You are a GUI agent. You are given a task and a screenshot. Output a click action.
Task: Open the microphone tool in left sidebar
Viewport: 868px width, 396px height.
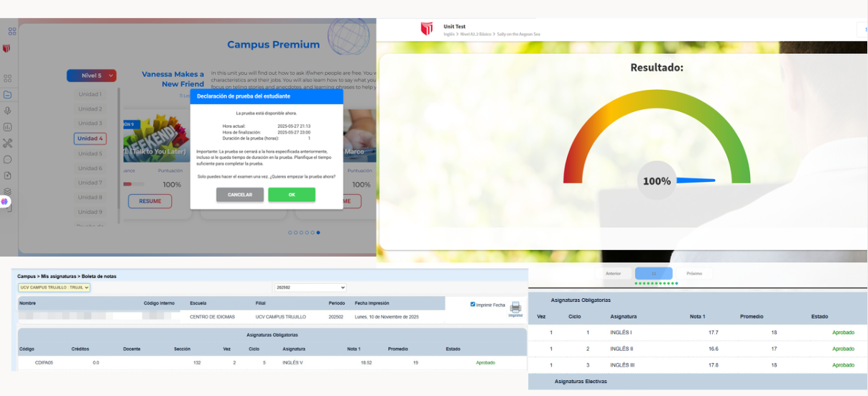[x=7, y=111]
